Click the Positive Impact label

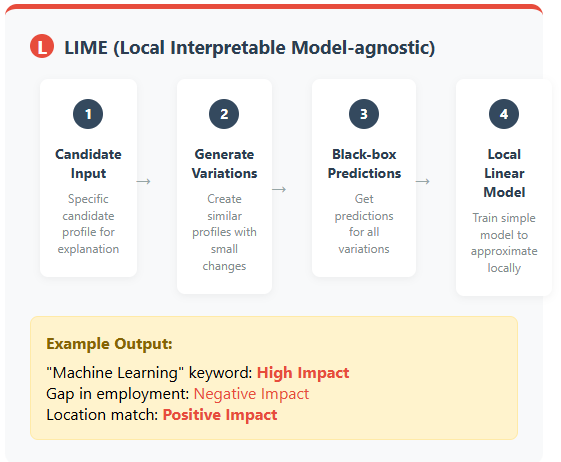[x=220, y=415]
